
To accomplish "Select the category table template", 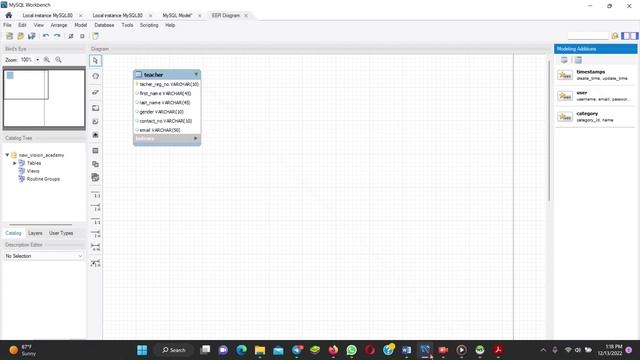I will tap(595, 117).
